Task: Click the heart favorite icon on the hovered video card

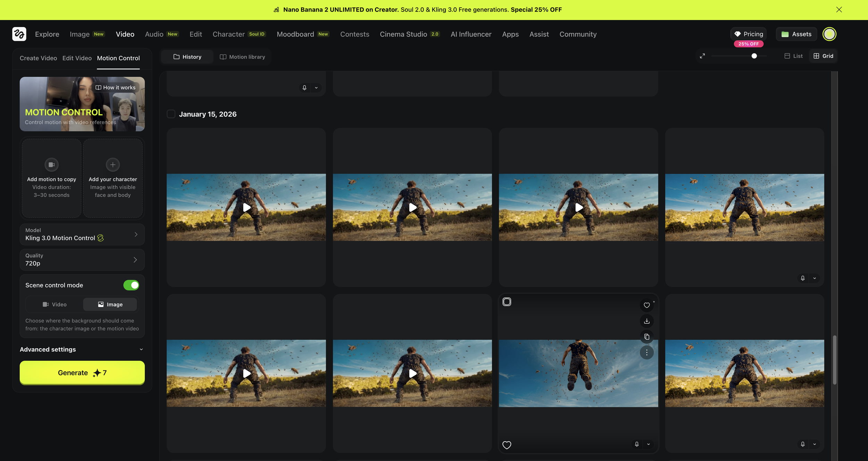Action: click(x=646, y=305)
